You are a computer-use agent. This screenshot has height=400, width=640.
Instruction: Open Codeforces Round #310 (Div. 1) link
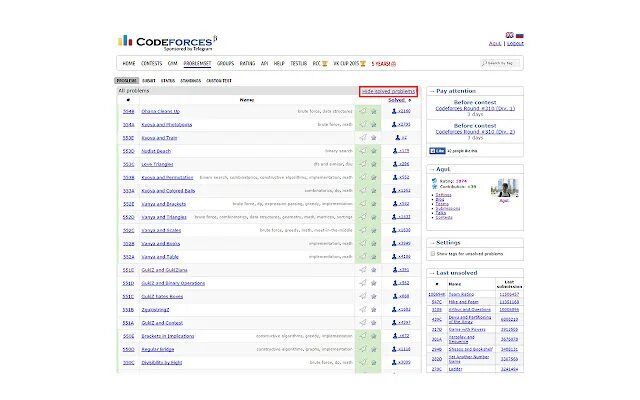[475, 108]
